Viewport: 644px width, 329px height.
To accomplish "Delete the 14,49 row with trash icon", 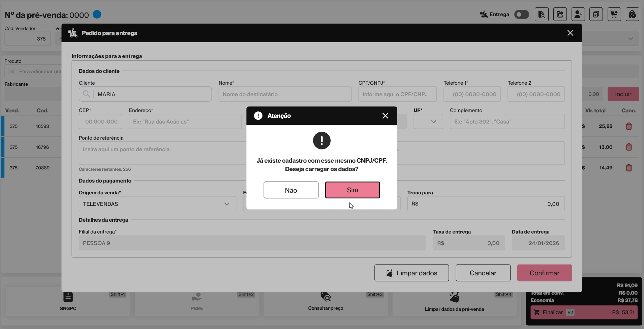I will coord(629,168).
